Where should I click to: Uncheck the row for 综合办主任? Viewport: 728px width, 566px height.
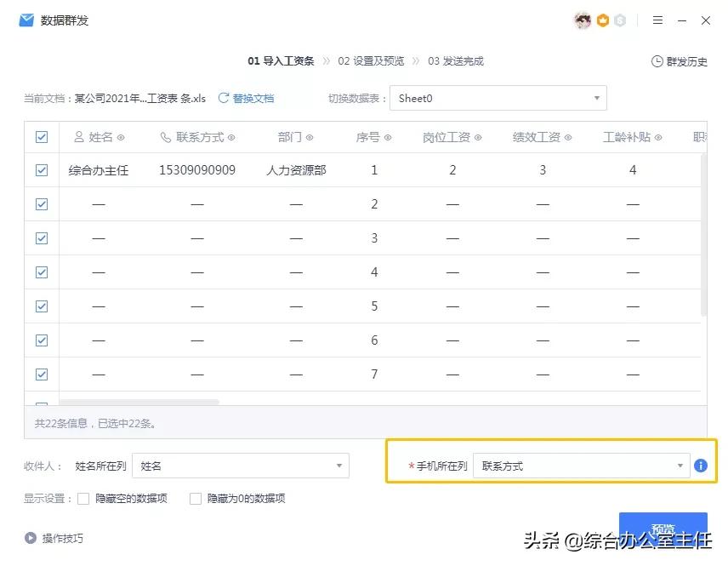tap(41, 169)
